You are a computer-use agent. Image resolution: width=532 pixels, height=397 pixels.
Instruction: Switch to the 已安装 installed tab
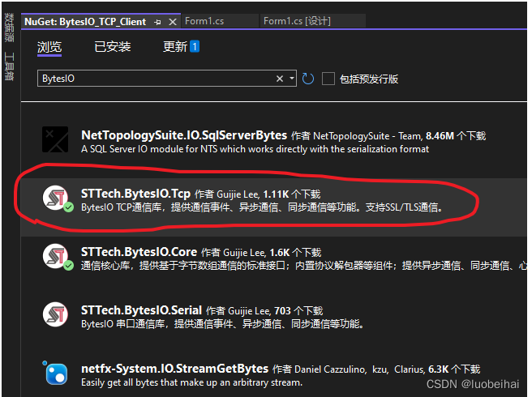[112, 47]
